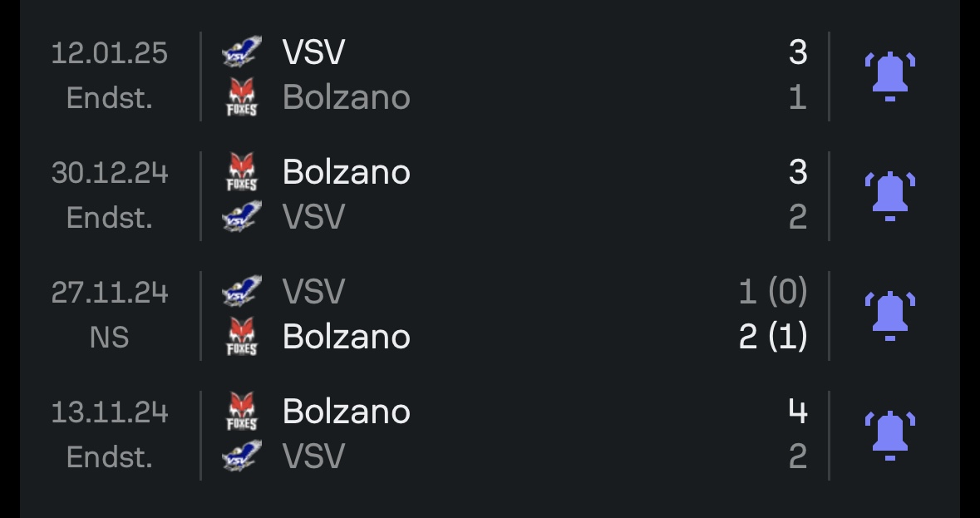Image resolution: width=980 pixels, height=518 pixels.
Task: Open the Bolzano team name in the 30.12.24 match
Action: [x=346, y=173]
